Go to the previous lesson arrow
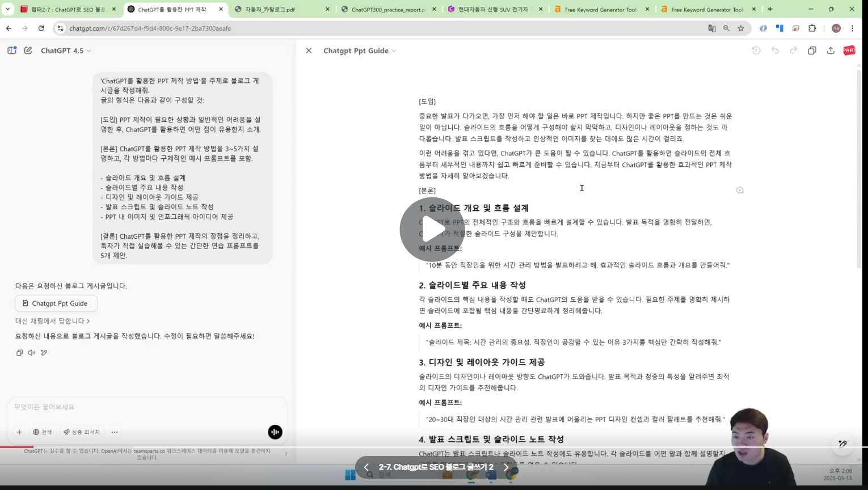This screenshot has height=490, width=868. [366, 467]
